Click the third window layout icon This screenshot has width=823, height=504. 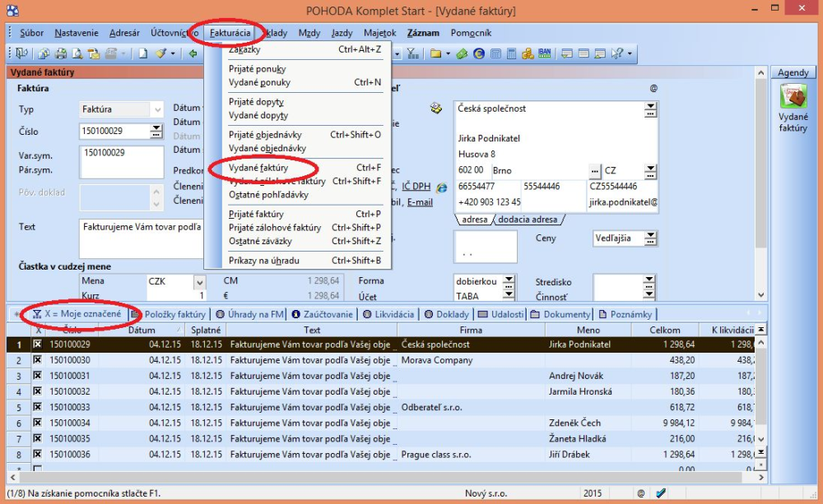(x=599, y=53)
